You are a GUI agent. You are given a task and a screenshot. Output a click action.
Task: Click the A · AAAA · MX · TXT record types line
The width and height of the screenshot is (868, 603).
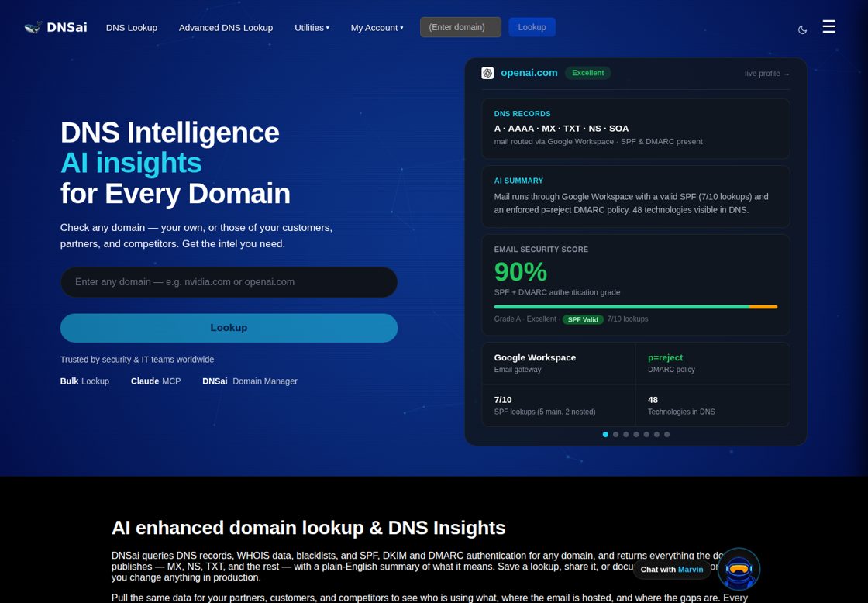(561, 129)
